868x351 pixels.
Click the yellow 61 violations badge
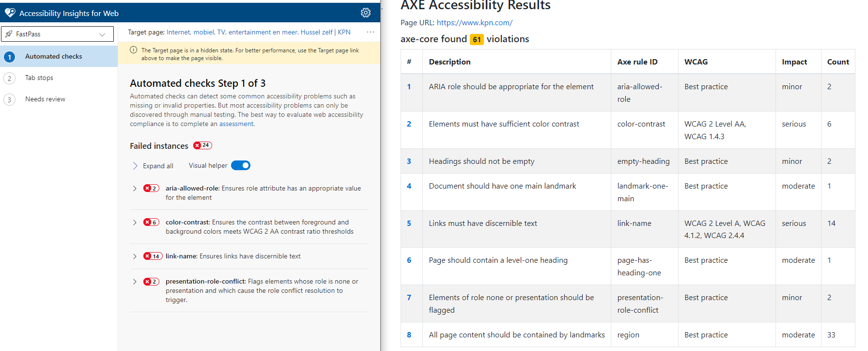click(x=477, y=39)
